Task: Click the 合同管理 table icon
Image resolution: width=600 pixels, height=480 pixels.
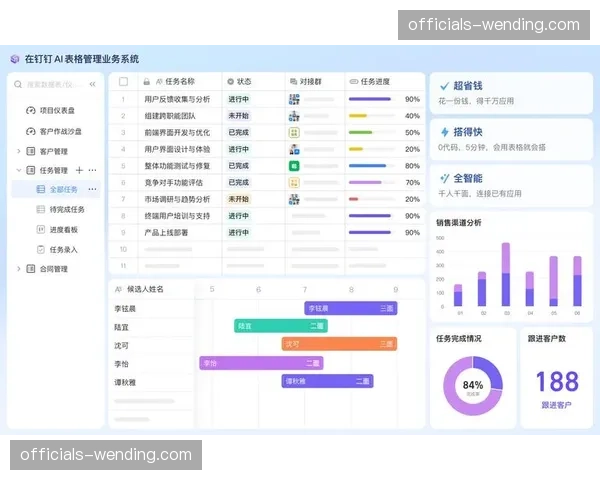Action: [x=31, y=269]
